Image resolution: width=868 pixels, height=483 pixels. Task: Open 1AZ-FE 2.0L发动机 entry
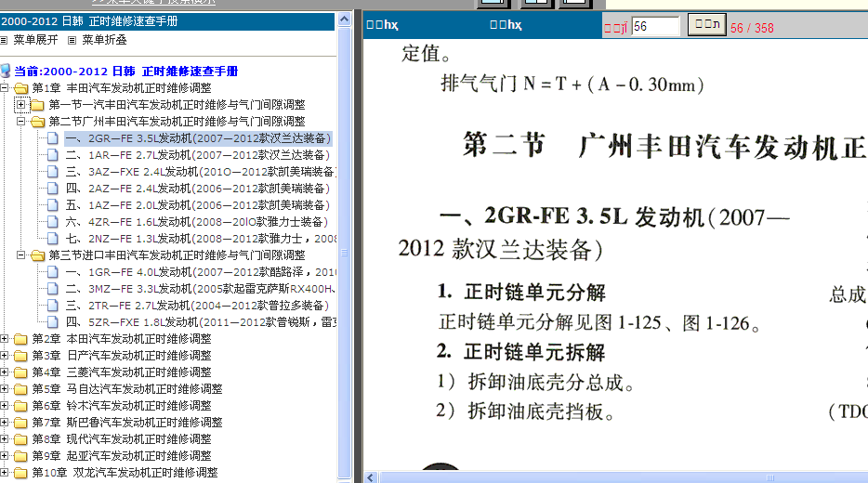click(x=198, y=204)
